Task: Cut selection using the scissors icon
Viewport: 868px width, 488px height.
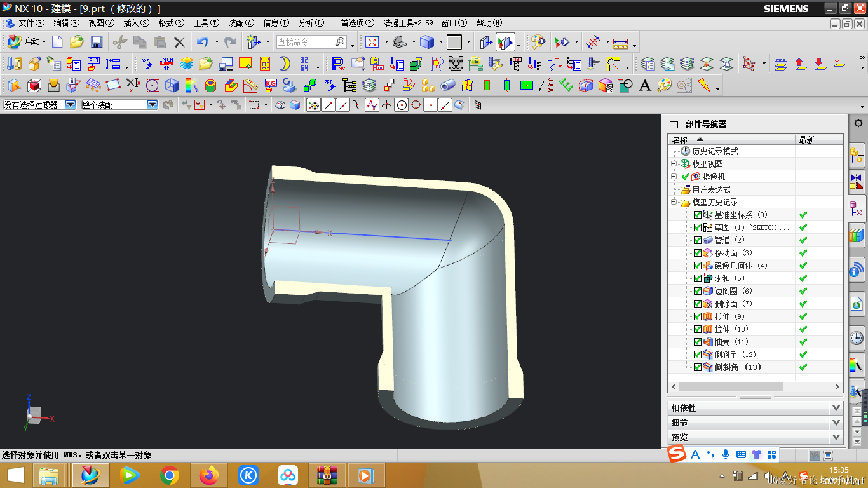Action: pos(119,42)
